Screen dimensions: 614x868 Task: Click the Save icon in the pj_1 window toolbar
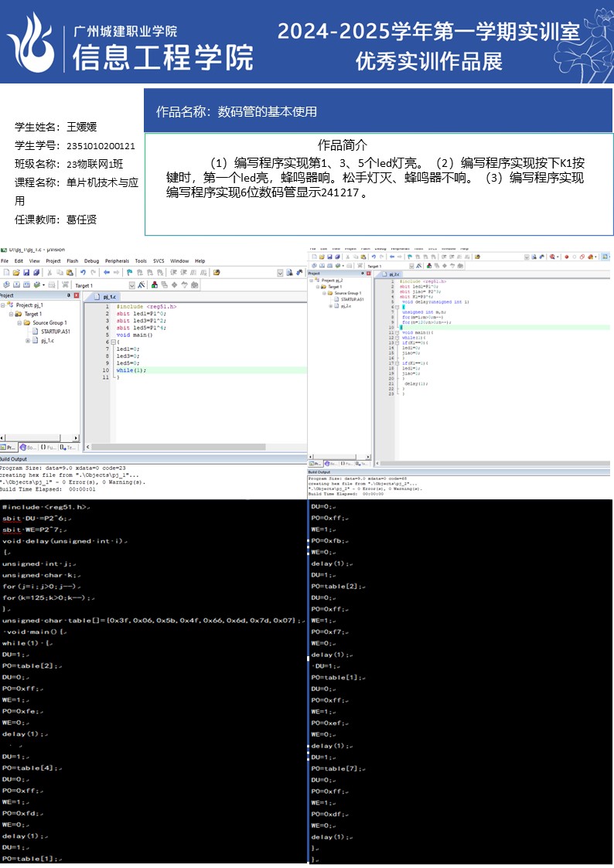pos(26,272)
